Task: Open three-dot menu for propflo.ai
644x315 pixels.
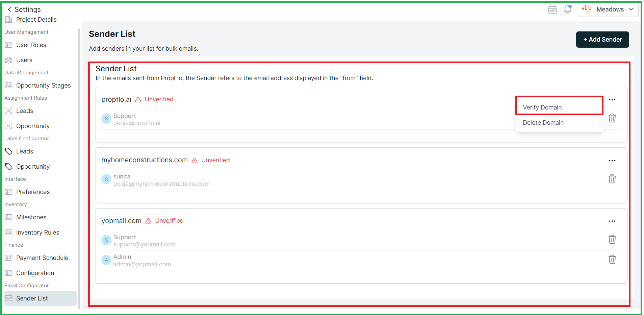Action: click(612, 100)
